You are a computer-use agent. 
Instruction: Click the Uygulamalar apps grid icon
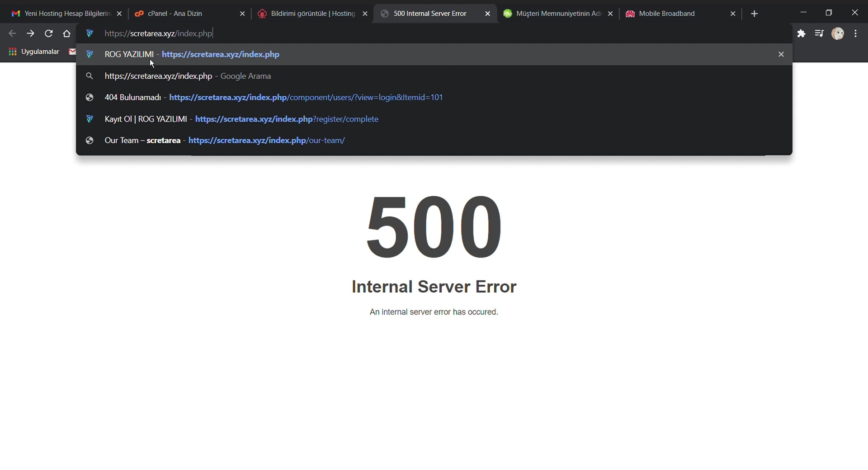coord(13,52)
